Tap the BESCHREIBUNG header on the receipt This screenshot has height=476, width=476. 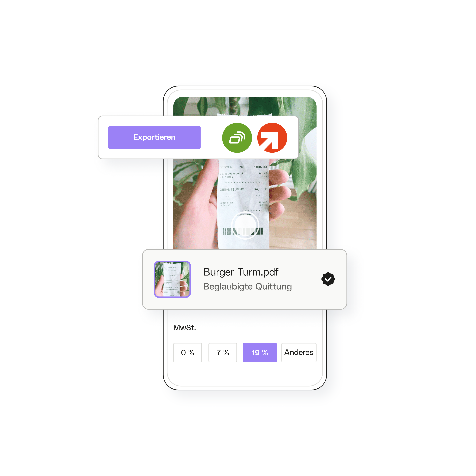pos(232,167)
